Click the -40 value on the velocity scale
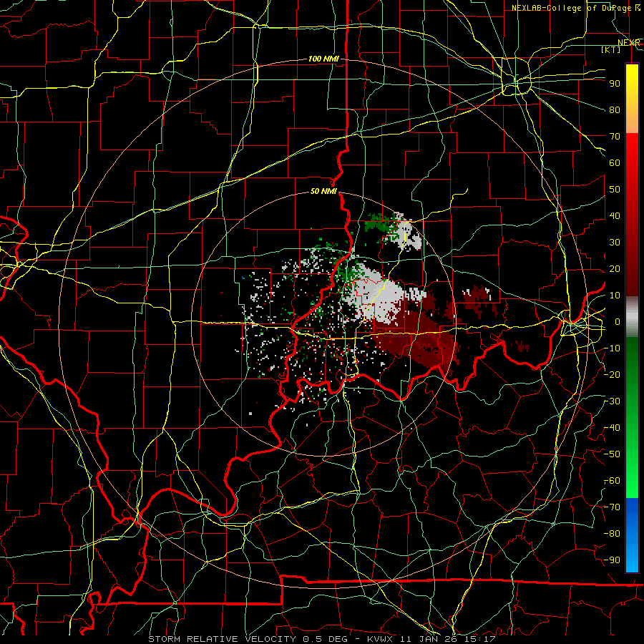The height and width of the screenshot is (644, 644). [612, 428]
